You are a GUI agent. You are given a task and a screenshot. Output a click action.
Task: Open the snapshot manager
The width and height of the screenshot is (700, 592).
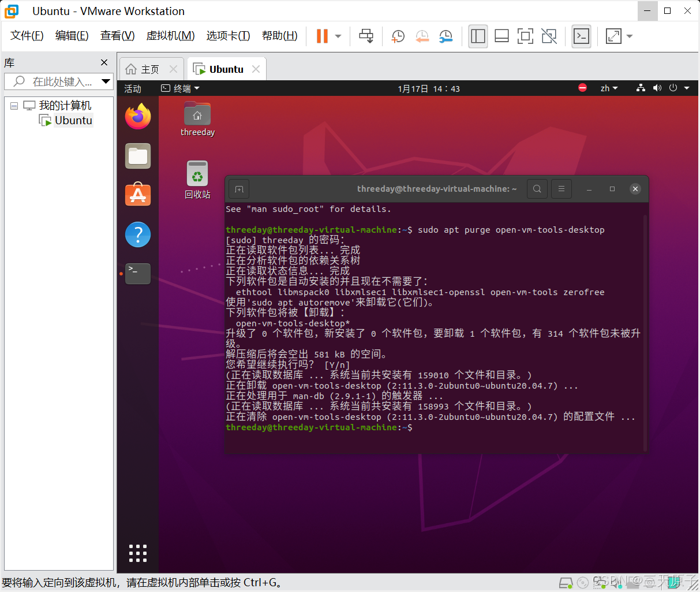pyautogui.click(x=446, y=36)
